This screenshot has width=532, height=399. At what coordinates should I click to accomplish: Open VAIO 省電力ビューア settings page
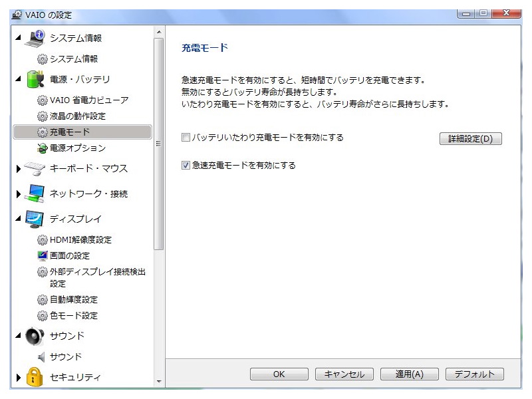[x=89, y=100]
